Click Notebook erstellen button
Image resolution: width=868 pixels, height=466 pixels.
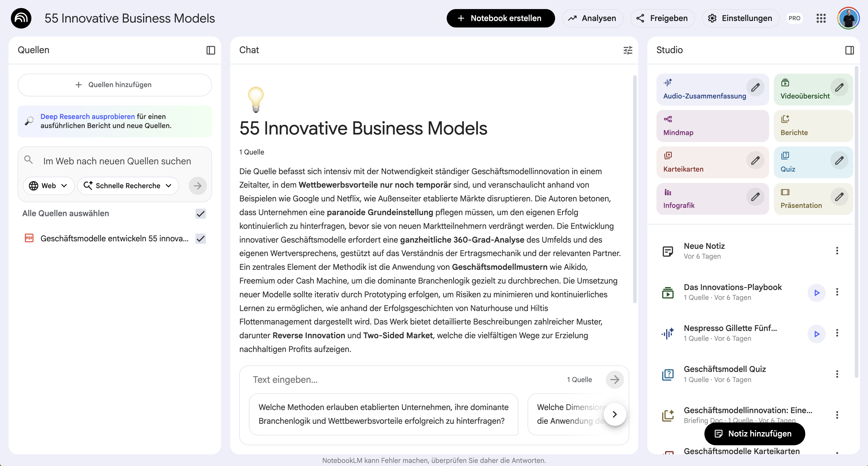(x=500, y=18)
